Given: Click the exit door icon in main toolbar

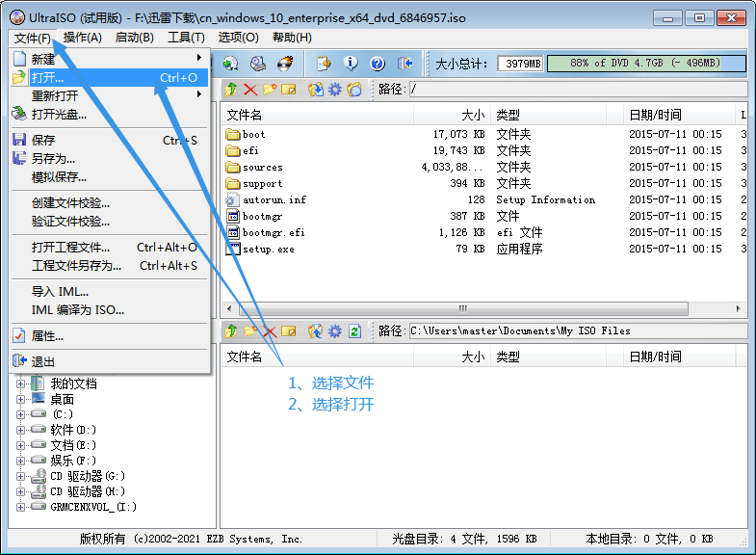Looking at the screenshot, I should (x=404, y=64).
